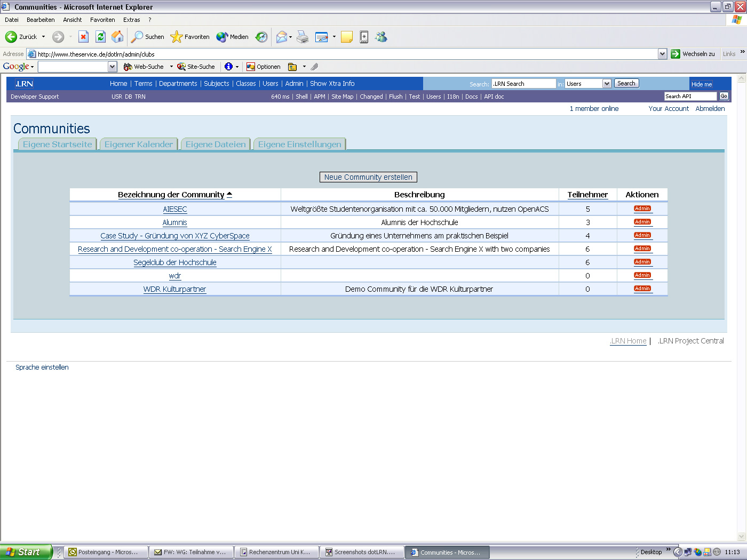The height and width of the screenshot is (560, 747).
Task: Click the Neue Community erstellen button
Action: point(368,177)
